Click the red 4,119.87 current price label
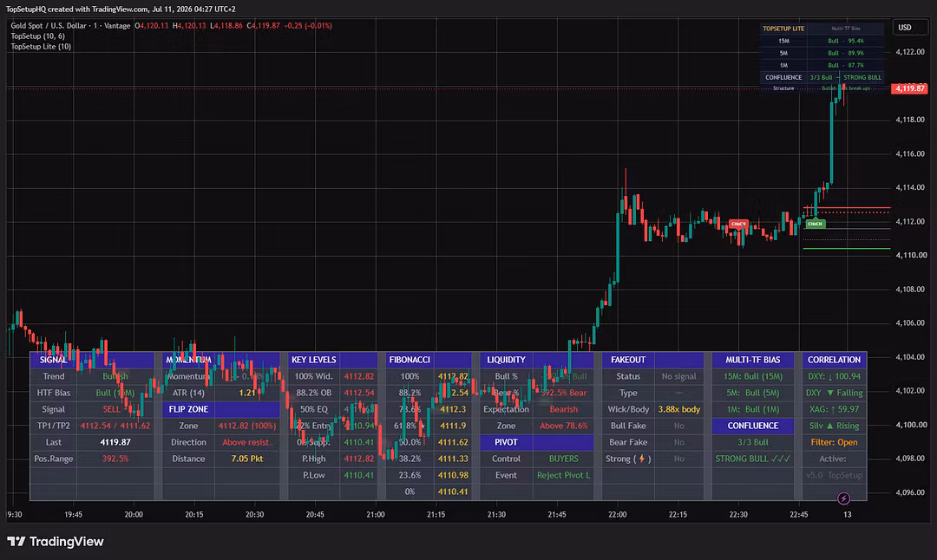 coord(909,88)
